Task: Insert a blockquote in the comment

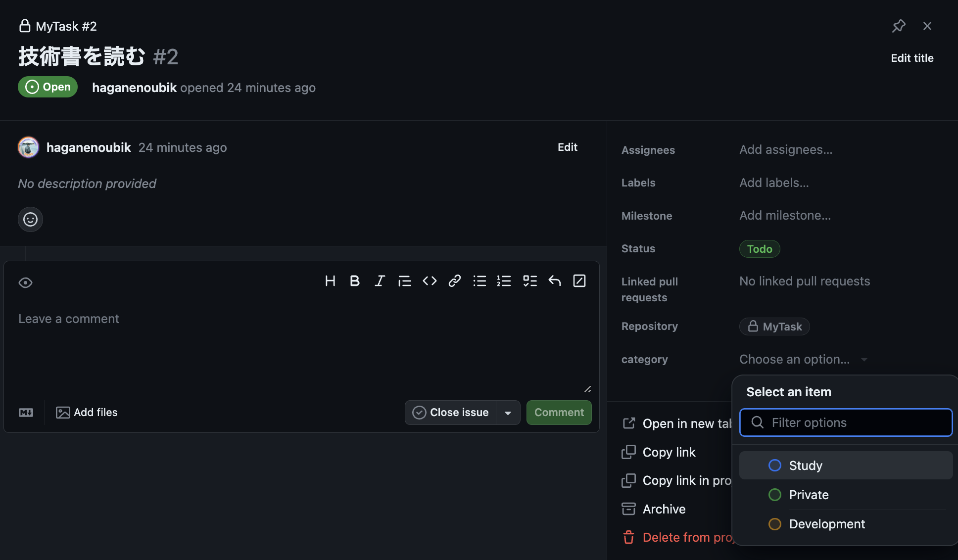Action: (x=405, y=280)
